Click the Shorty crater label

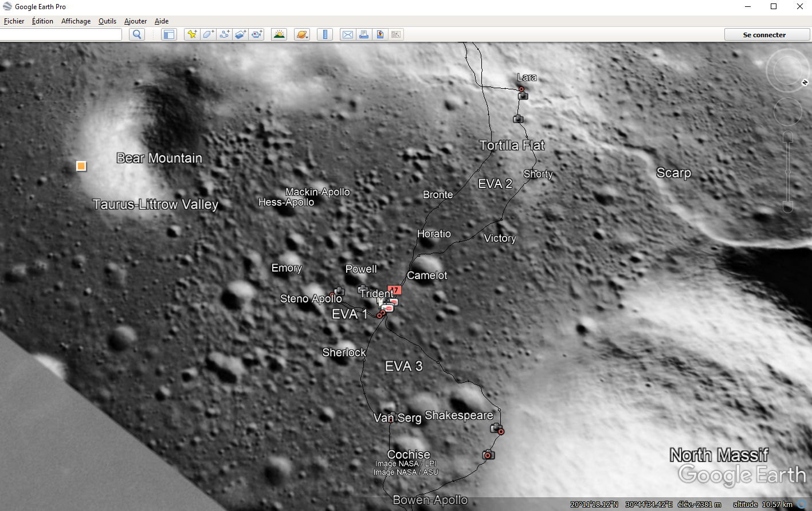coord(538,174)
